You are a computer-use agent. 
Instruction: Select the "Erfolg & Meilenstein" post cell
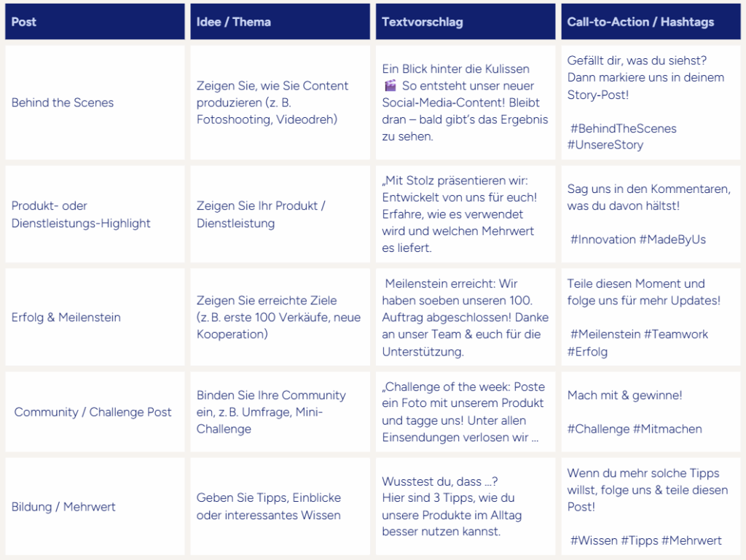click(x=66, y=318)
